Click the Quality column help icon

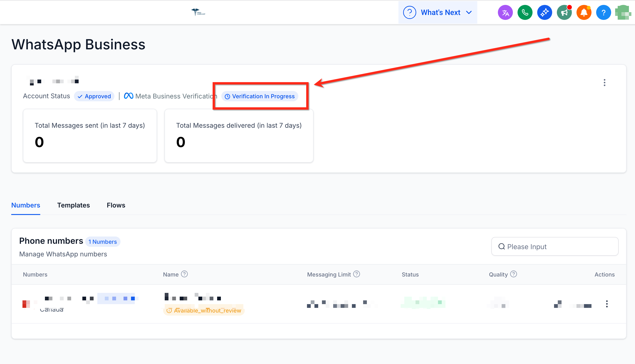[514, 274]
